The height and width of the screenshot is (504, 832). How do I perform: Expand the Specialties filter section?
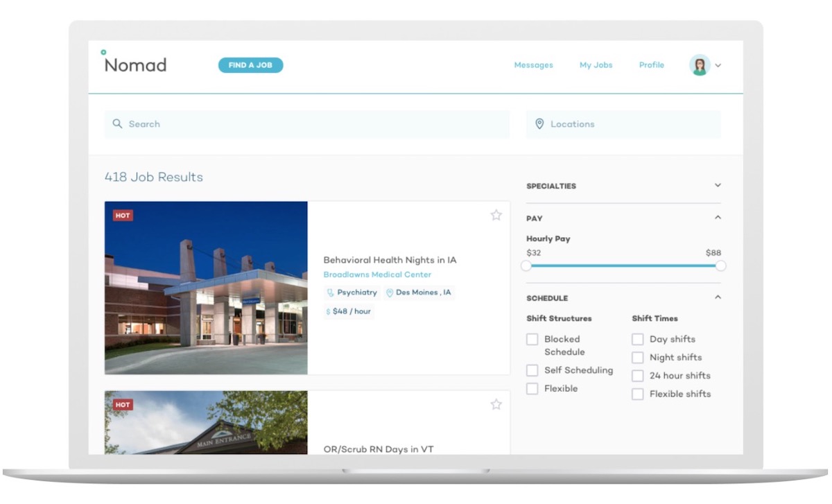[x=718, y=185]
